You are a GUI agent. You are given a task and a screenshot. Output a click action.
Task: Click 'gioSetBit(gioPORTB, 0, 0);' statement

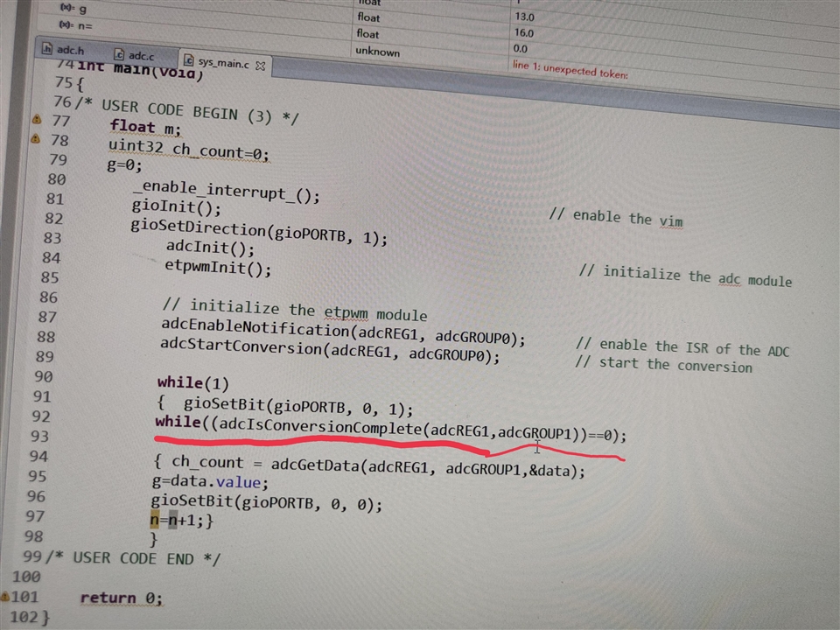coord(266,502)
